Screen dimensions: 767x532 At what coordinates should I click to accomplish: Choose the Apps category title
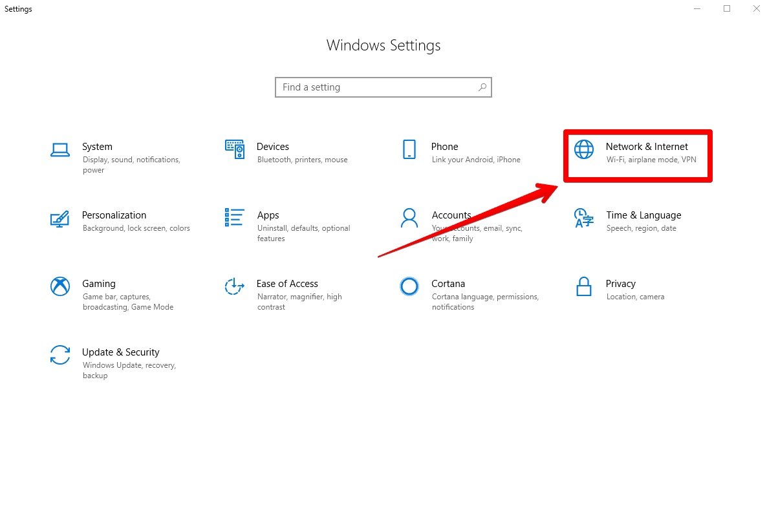pyautogui.click(x=268, y=215)
